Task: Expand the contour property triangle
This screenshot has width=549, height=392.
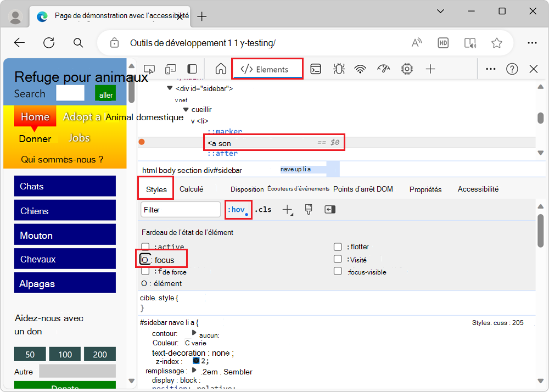Action: 194,333
